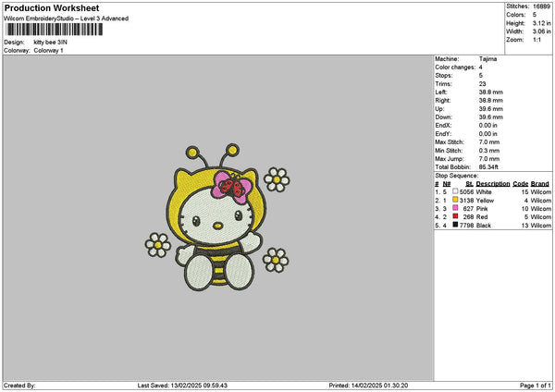Click the Stitches value '16889'
This screenshot has width=555, height=392.
pos(541,6)
